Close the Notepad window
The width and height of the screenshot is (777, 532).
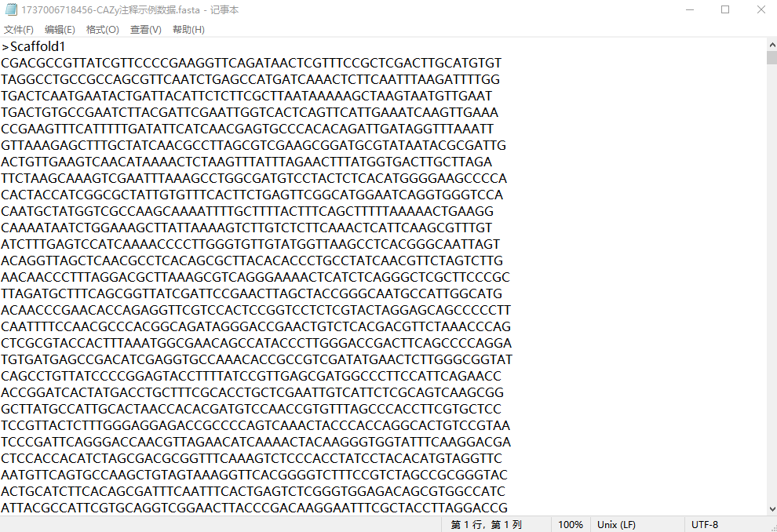[761, 9]
